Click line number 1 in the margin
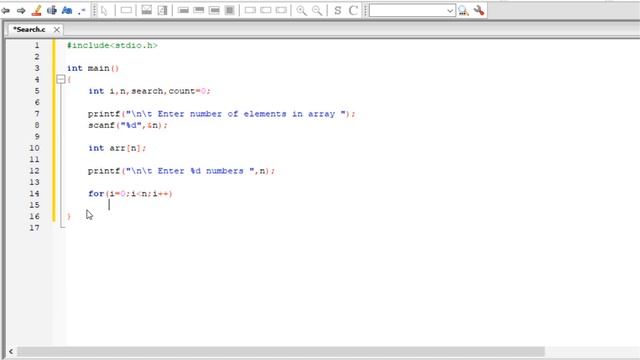 pos(37,45)
